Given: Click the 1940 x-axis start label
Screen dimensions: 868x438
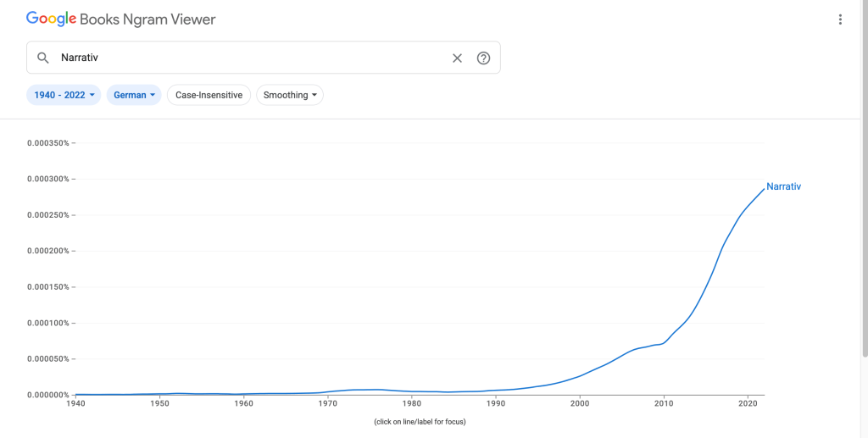Looking at the screenshot, I should click(x=75, y=403).
